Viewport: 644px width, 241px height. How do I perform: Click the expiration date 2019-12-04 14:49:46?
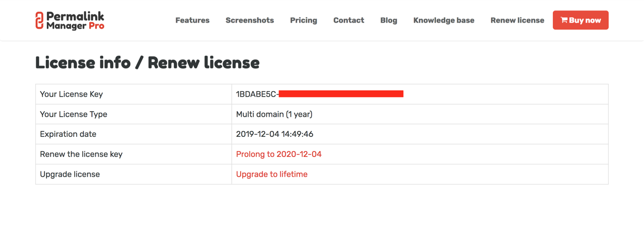click(275, 134)
